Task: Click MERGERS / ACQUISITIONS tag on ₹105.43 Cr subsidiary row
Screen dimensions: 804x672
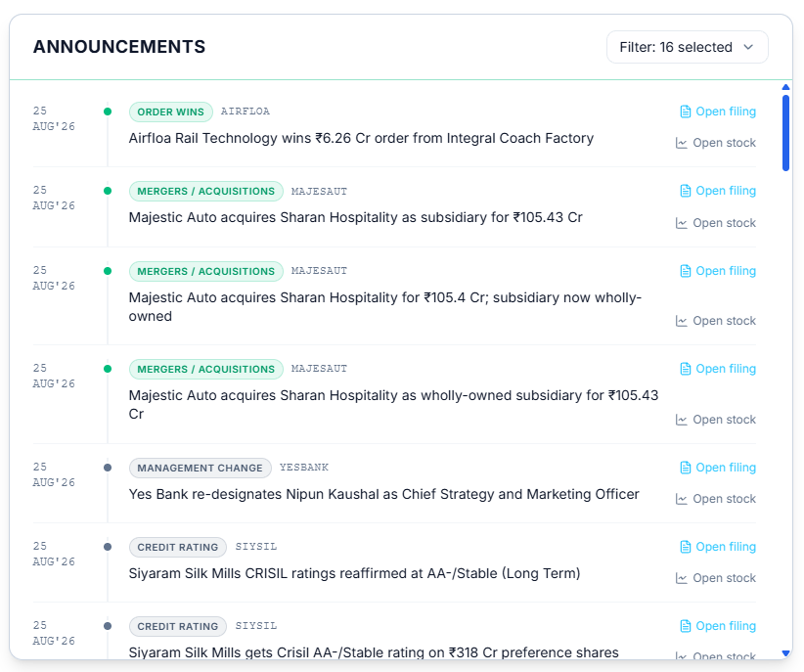Action: click(x=206, y=192)
